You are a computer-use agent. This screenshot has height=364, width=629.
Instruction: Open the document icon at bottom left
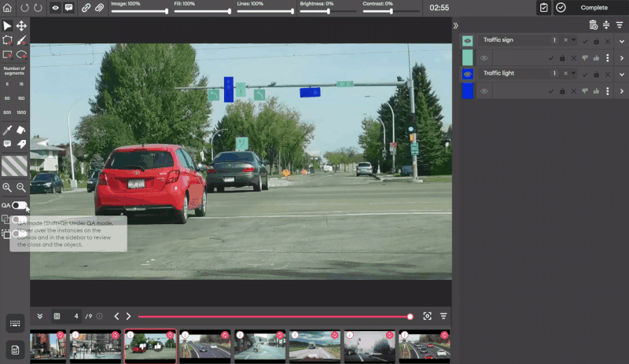tap(15, 350)
